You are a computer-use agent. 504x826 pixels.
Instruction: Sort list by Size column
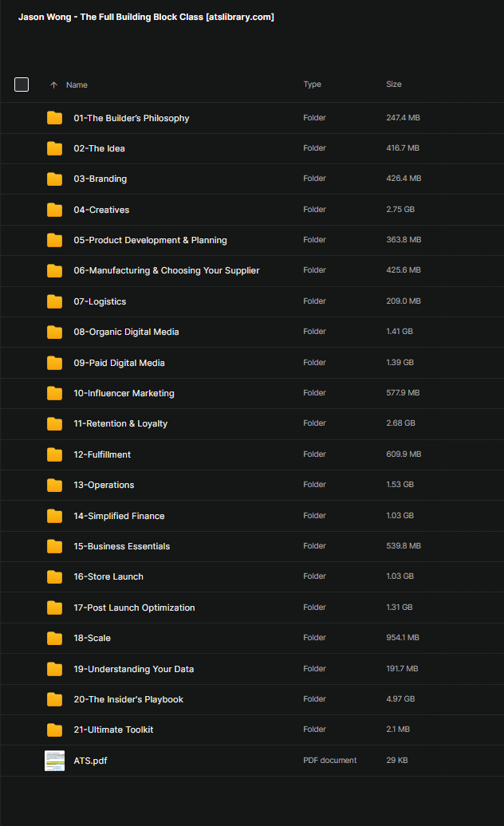tap(394, 85)
